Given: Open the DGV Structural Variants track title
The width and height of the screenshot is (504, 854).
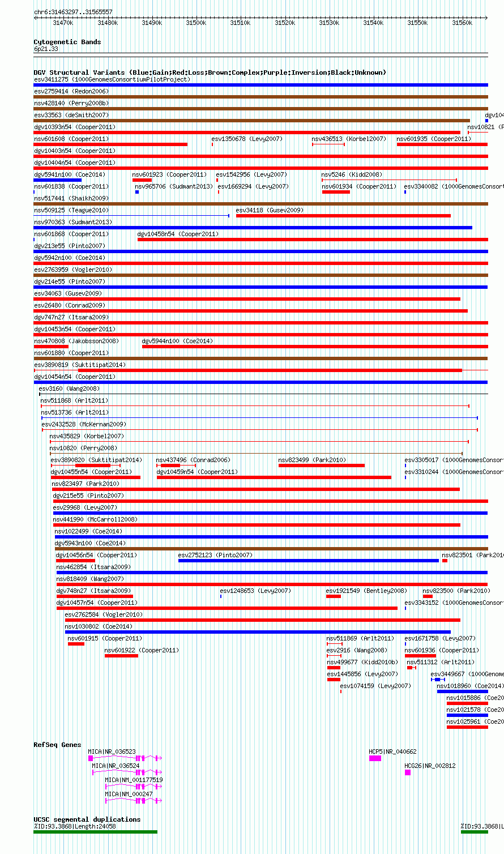Looking at the screenshot, I should (x=210, y=72).
